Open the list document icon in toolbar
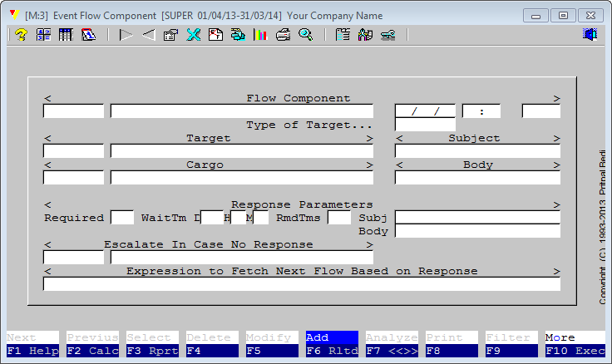612x364 pixels. [x=343, y=35]
